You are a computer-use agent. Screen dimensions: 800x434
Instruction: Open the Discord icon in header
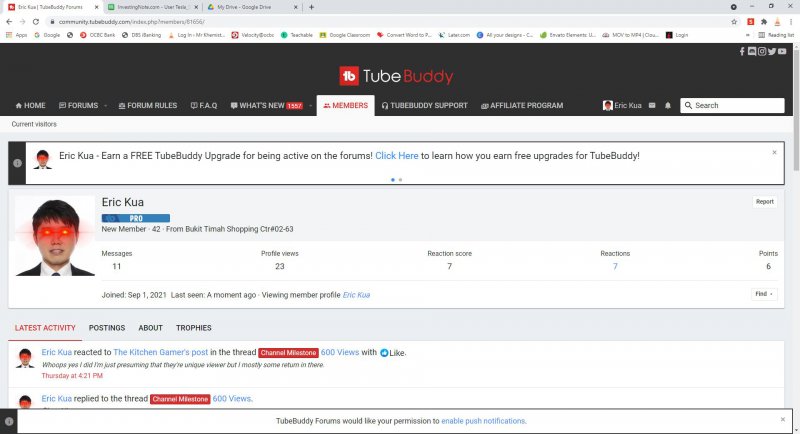coord(751,51)
